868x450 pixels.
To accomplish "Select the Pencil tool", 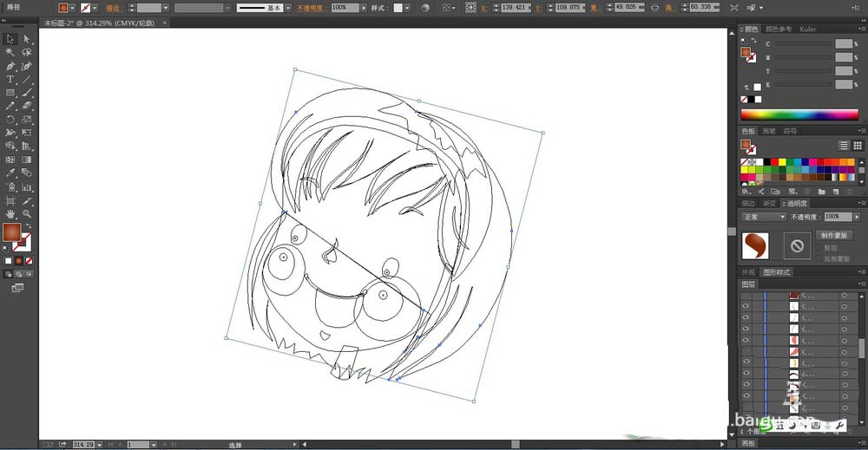I will click(10, 106).
